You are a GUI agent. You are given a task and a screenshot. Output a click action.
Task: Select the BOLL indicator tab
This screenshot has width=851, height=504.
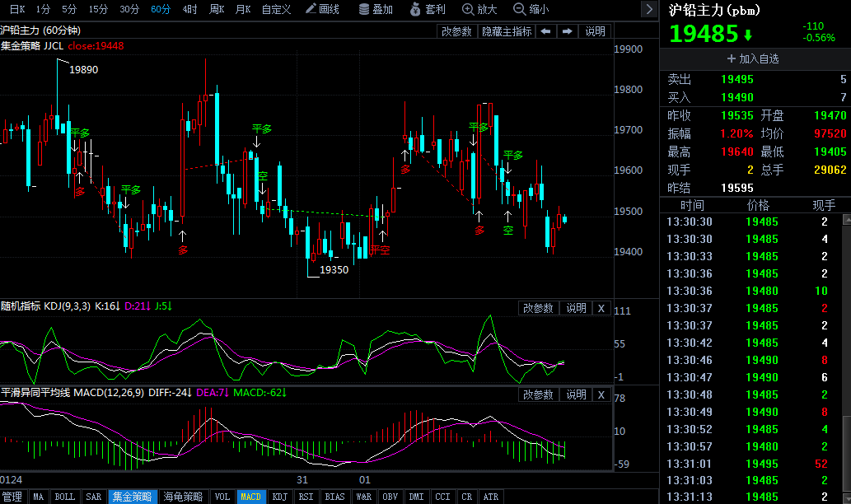tap(64, 497)
